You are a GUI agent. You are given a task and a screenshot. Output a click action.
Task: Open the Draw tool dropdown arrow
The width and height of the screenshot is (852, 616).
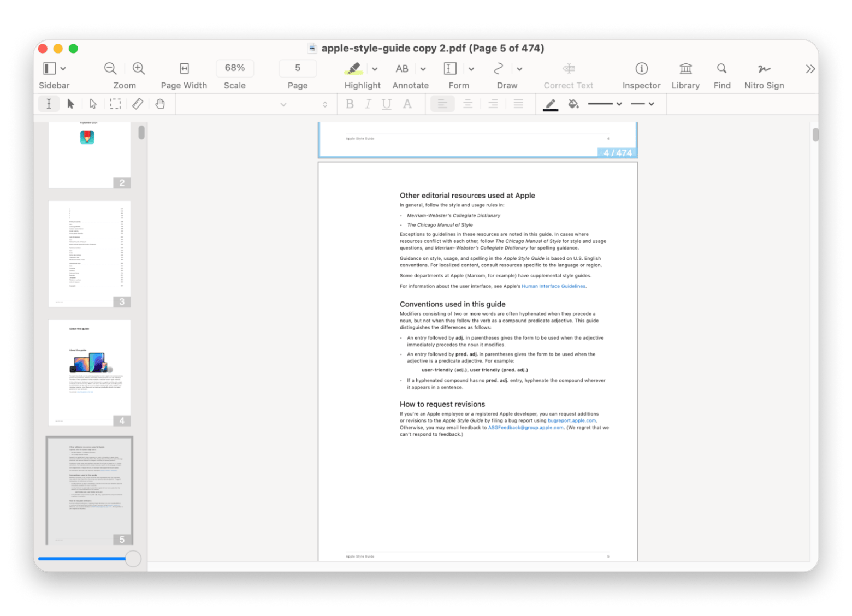coord(519,69)
